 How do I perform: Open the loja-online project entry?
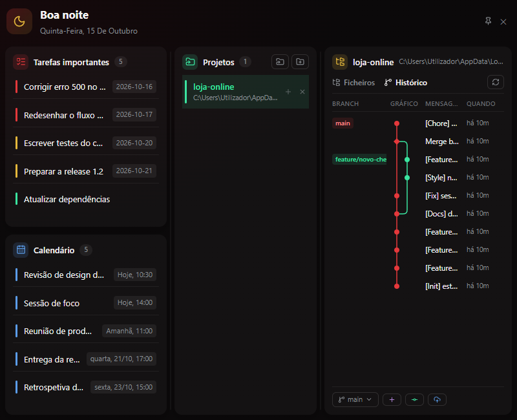(x=246, y=92)
